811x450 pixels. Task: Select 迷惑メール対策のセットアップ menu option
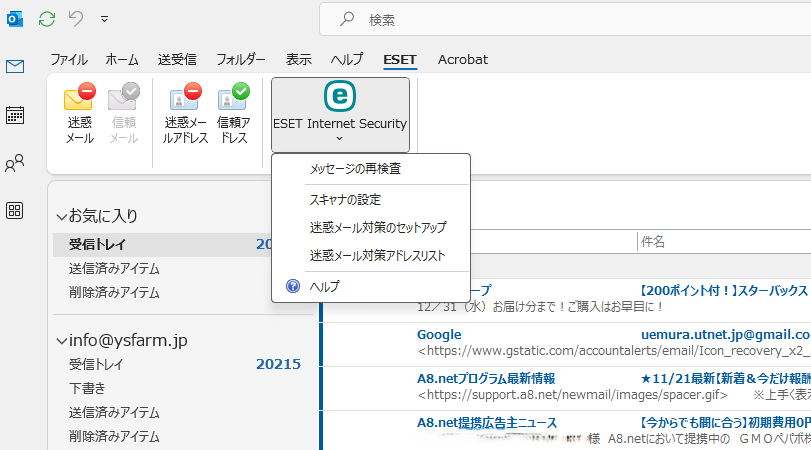pyautogui.click(x=378, y=227)
